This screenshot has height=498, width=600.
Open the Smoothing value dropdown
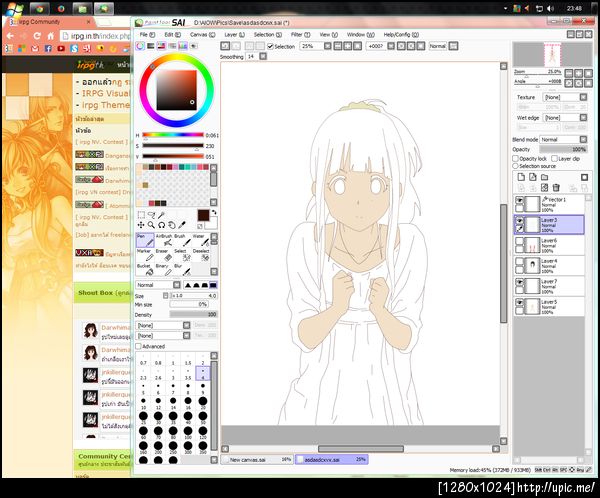pyautogui.click(x=263, y=56)
